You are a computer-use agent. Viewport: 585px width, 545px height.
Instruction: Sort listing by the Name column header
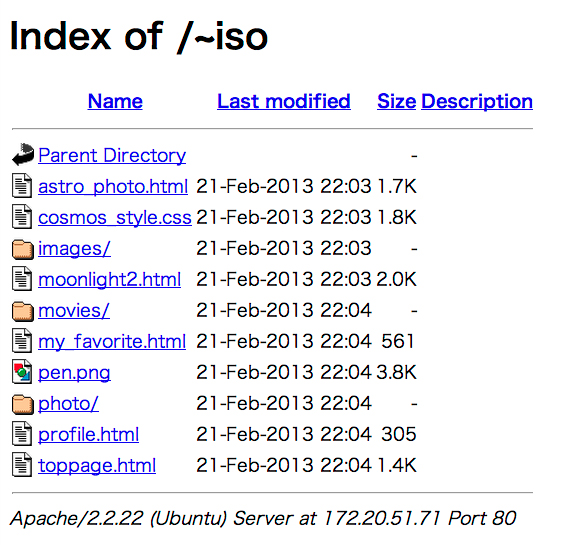point(115,101)
